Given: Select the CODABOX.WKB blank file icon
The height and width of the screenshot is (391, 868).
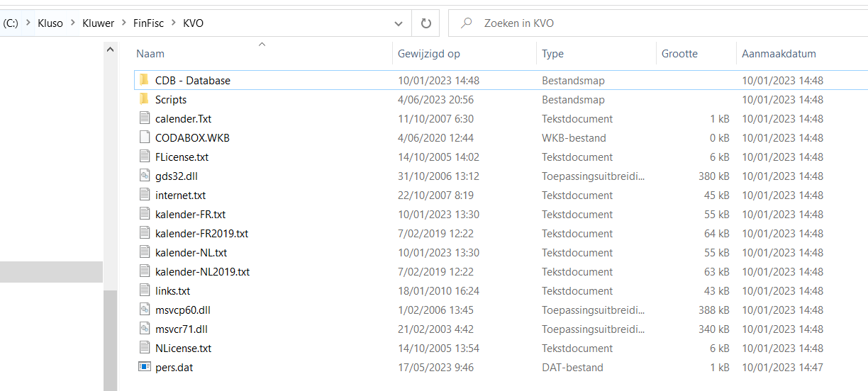Looking at the screenshot, I should point(144,137).
